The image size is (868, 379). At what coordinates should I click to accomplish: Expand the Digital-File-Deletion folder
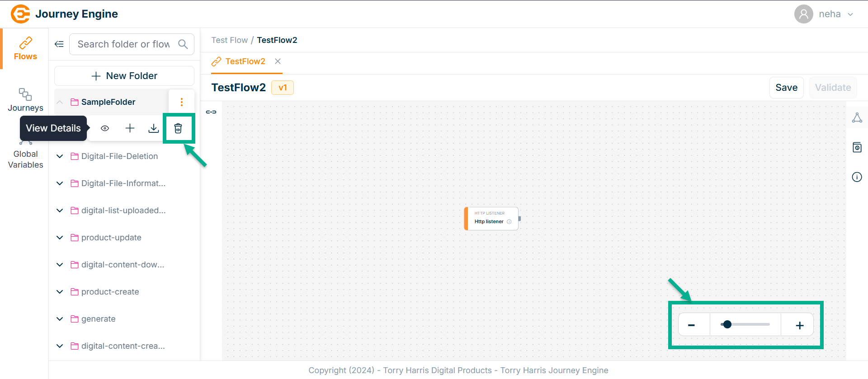pos(60,156)
